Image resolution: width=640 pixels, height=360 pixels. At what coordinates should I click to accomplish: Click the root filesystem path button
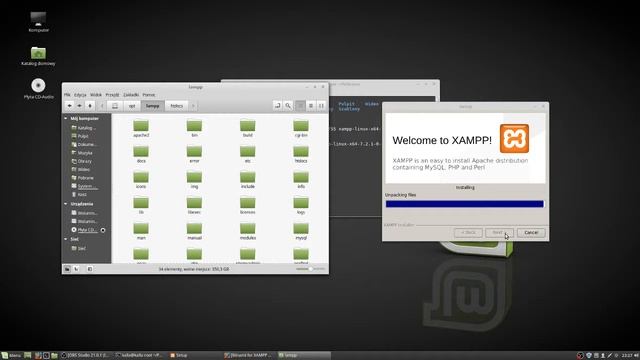115,106
